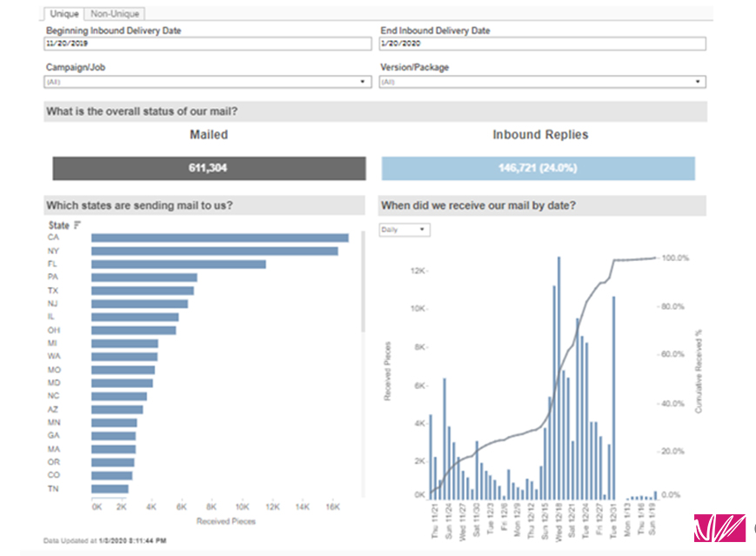756x556 pixels.
Task: Select the OH state bar
Action: click(134, 331)
